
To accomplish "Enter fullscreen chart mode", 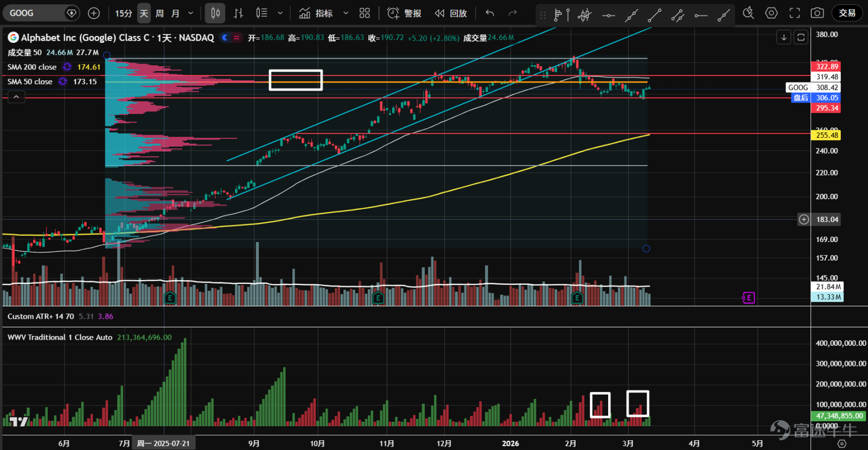I will point(795,13).
